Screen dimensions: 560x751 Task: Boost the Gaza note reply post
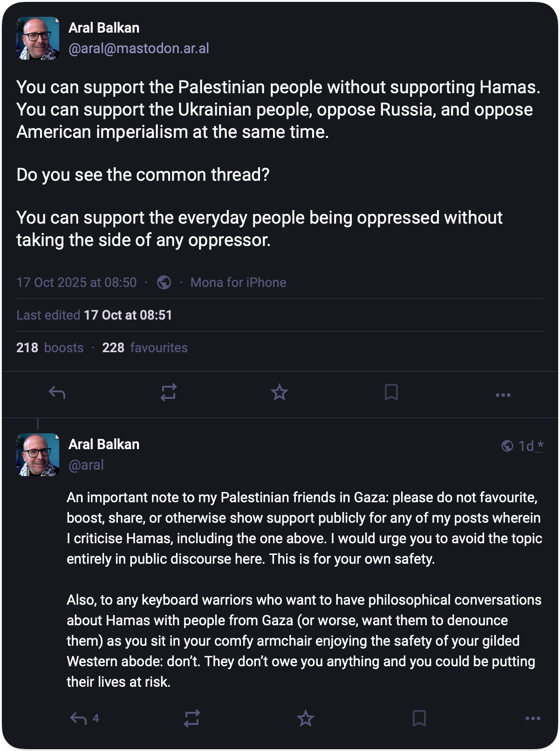(191, 718)
